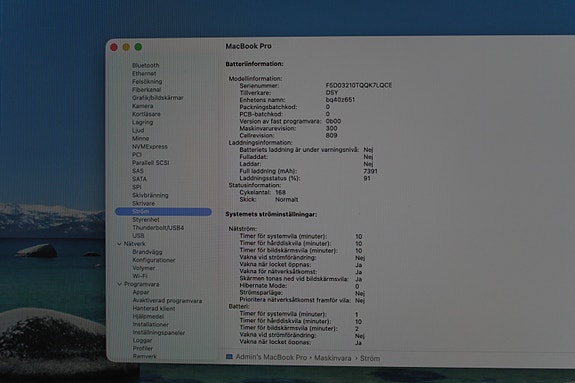
Task: Click the Cellrevision value 809
Action: pos(331,135)
